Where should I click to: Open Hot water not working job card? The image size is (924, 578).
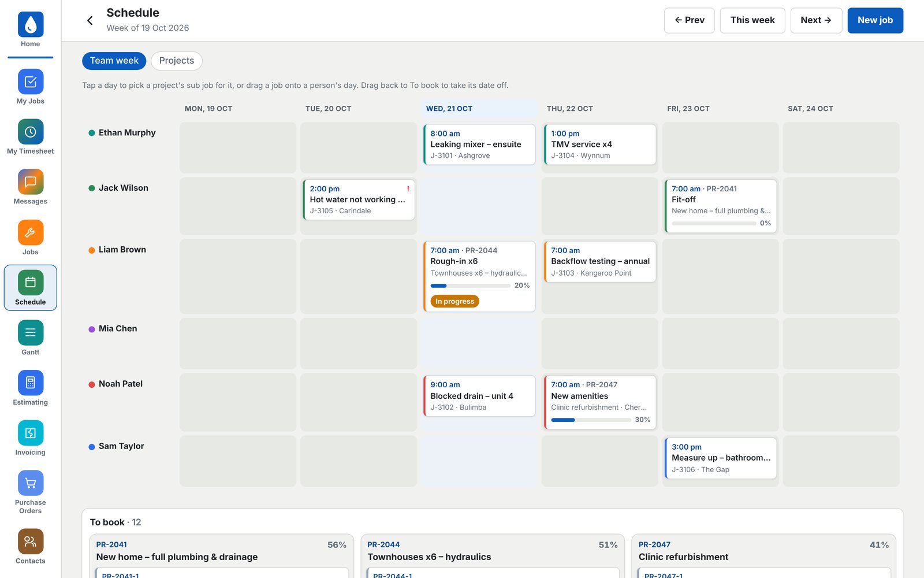359,200
